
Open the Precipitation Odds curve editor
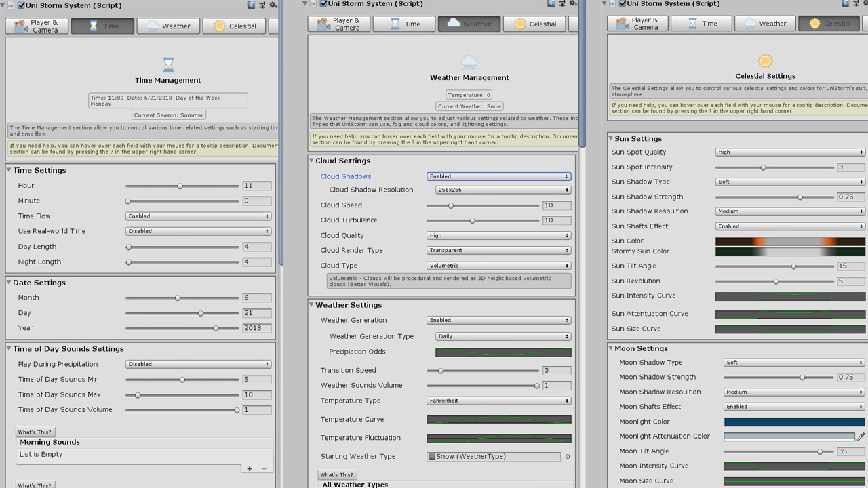tap(503, 352)
